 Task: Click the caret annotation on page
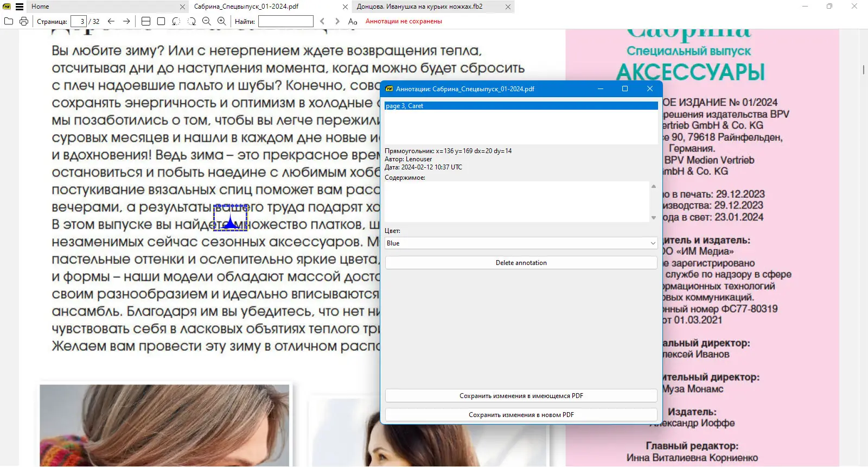230,218
